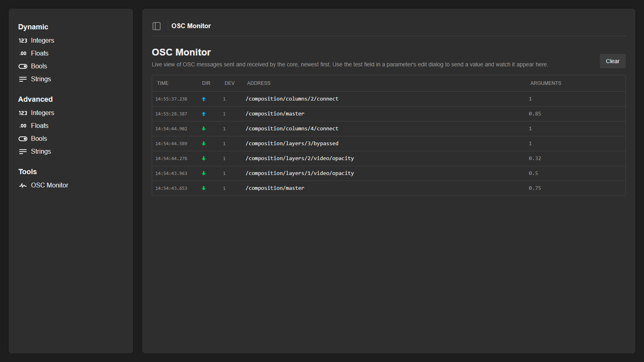The image size is (644, 362).
Task: Toggle the sidebar panel icon
Action: point(157,26)
